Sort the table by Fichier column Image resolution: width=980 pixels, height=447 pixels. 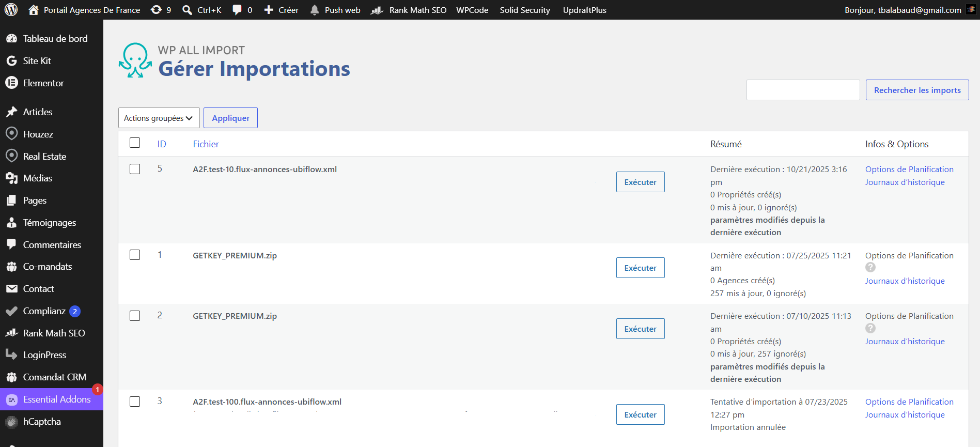point(206,144)
